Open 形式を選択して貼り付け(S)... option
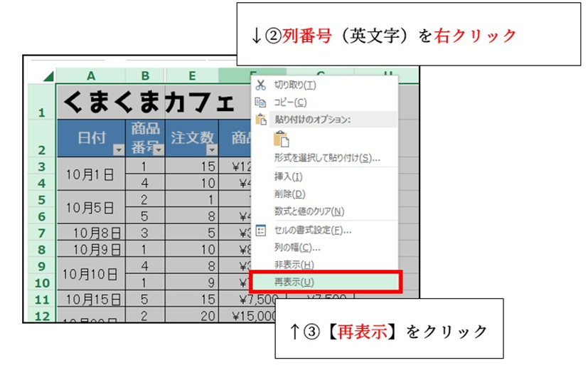 (x=326, y=157)
